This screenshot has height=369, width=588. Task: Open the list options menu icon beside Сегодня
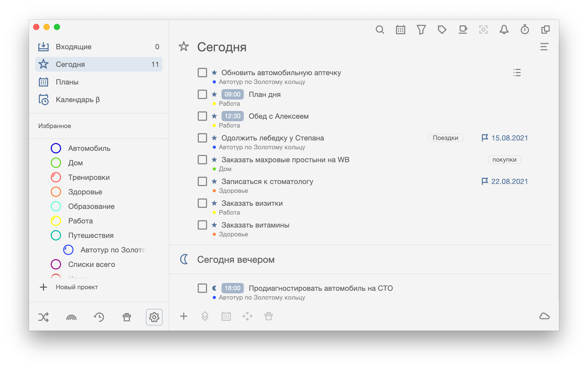pyautogui.click(x=544, y=47)
